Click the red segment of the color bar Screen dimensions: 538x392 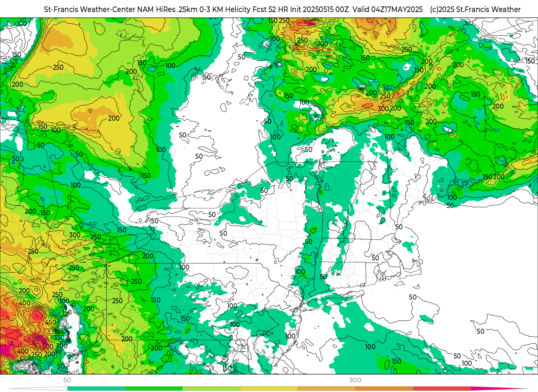[x=442, y=389]
